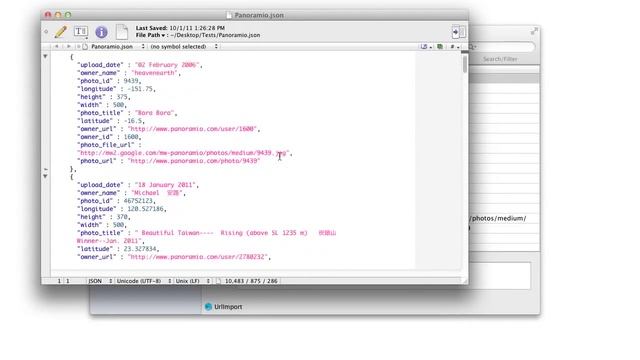Collapse the first JSON object fold triangle
The height and width of the screenshot is (360, 640).
(x=45, y=56)
